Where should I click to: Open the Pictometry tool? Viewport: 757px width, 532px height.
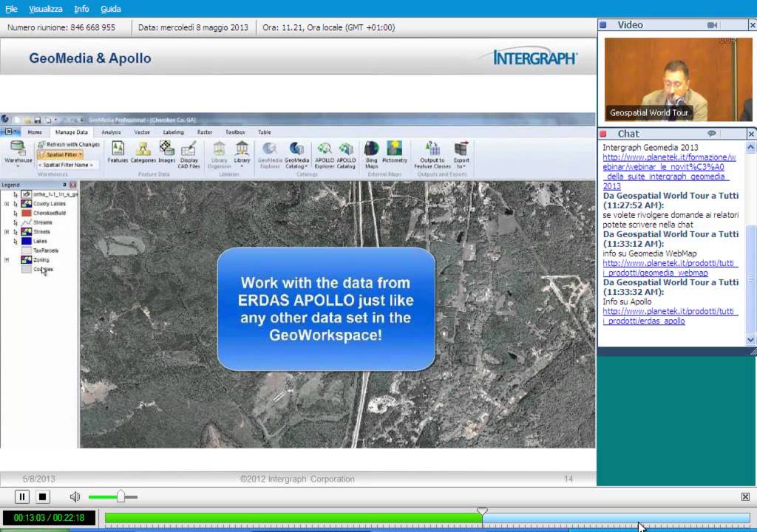395,152
